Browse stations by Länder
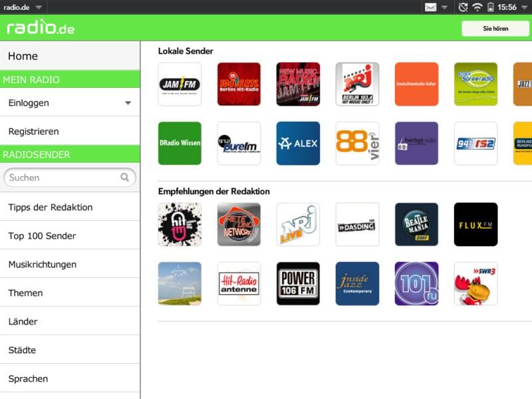532x399 pixels. (x=70, y=321)
